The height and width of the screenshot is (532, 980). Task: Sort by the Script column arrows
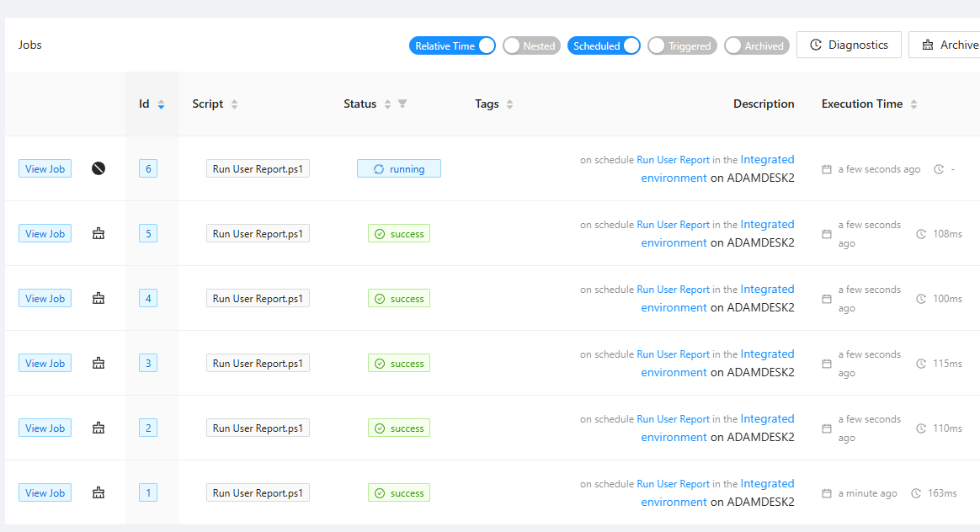pos(235,104)
